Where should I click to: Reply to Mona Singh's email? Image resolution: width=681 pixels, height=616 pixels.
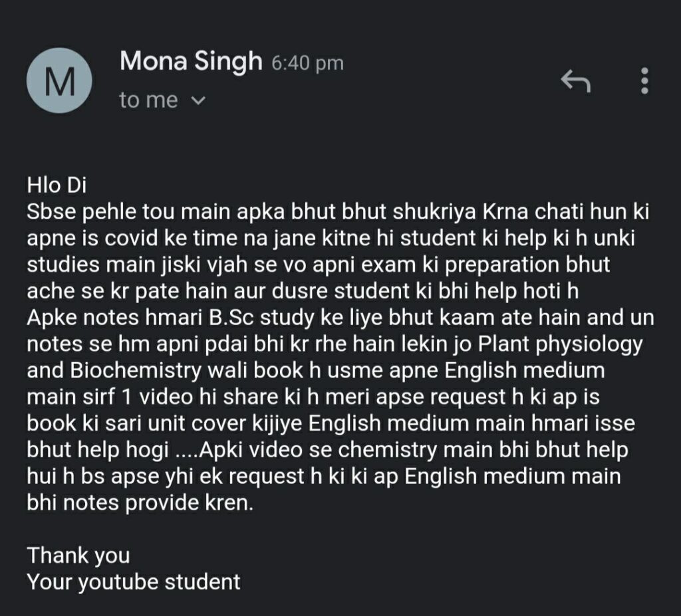(x=575, y=81)
